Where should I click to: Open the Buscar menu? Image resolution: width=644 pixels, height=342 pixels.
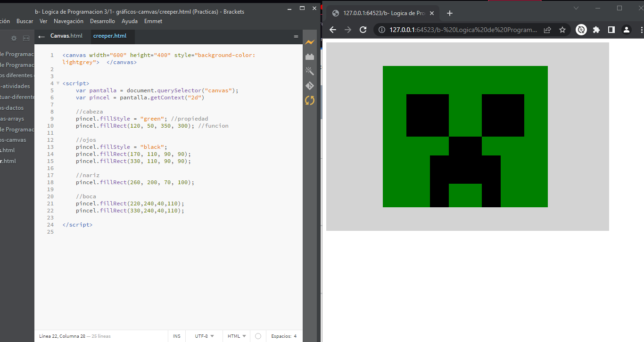coord(25,21)
